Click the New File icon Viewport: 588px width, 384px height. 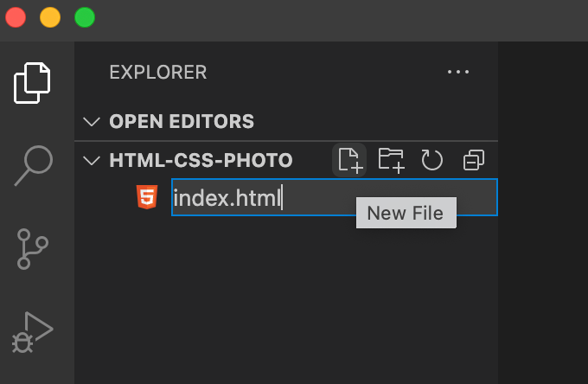(x=349, y=160)
